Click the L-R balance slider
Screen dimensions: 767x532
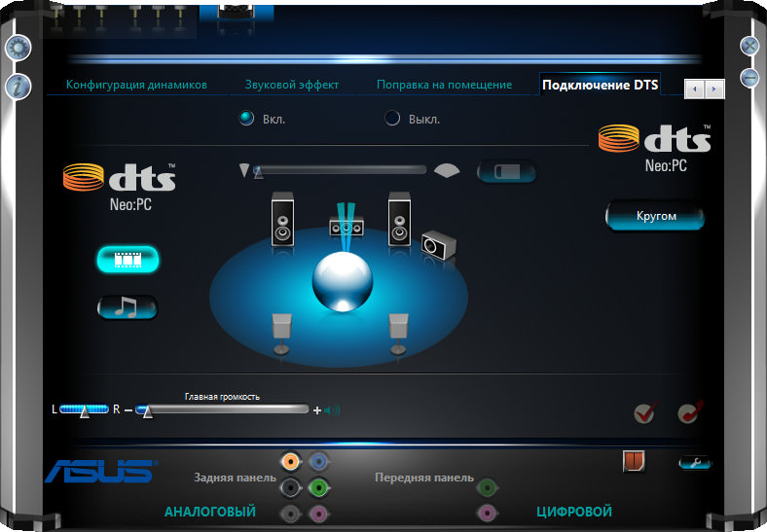(x=84, y=409)
